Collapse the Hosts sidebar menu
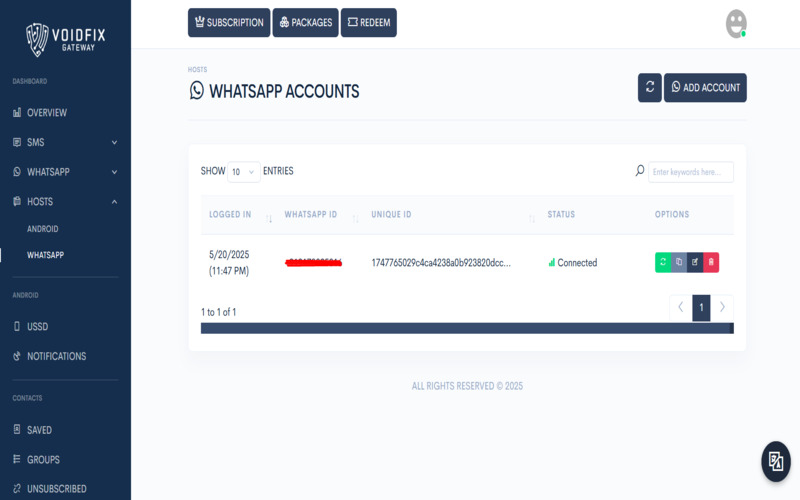This screenshot has height=500, width=800. coord(65,202)
